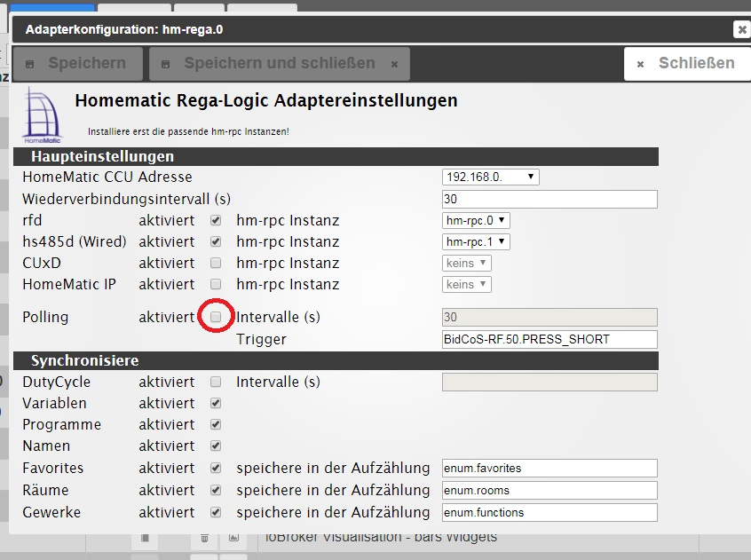This screenshot has height=560, width=751.
Task: Click Speichern und schließen button
Action: (280, 63)
